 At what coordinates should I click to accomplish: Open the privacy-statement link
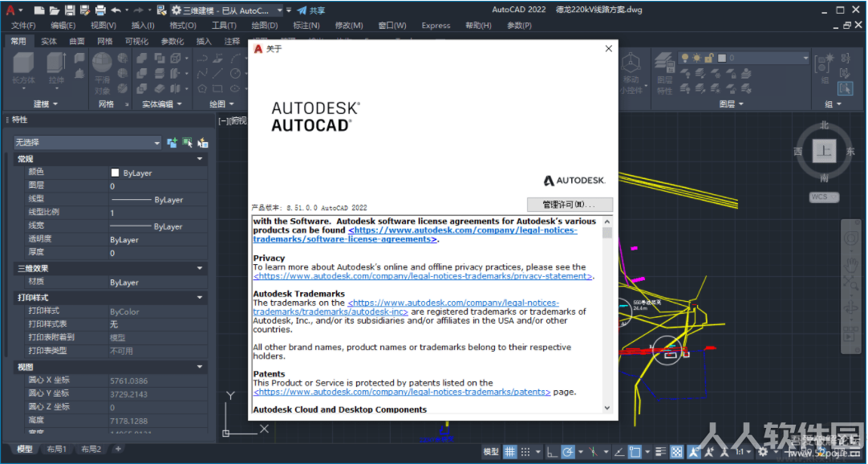pos(423,275)
